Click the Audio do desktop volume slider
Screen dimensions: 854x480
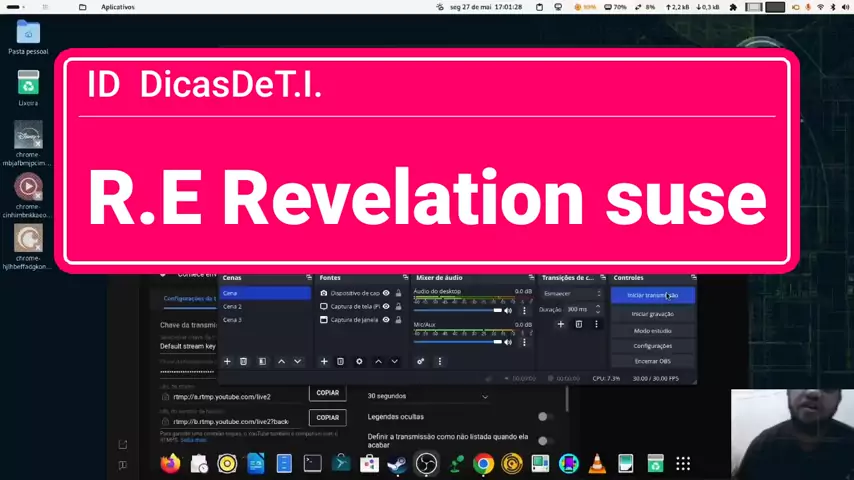(460, 310)
